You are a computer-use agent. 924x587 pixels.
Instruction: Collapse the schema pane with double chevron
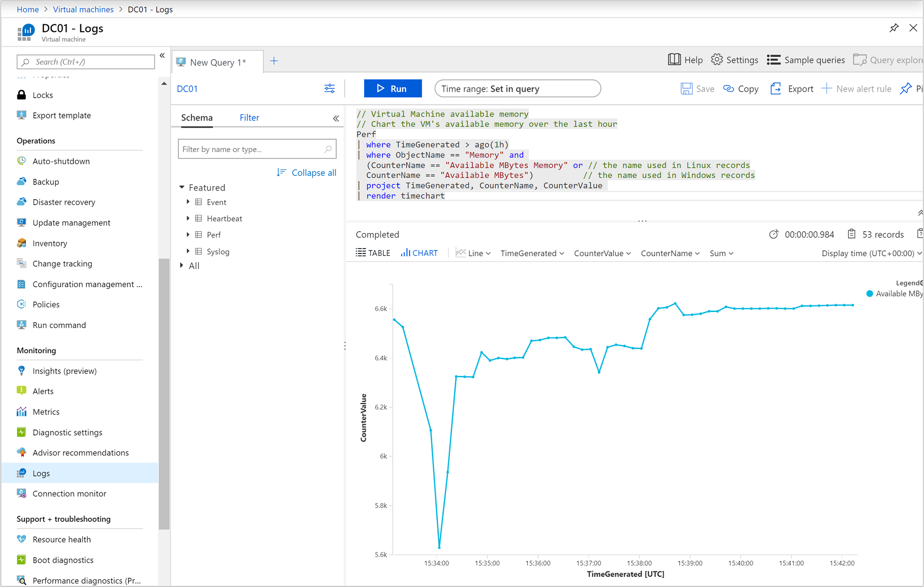pos(336,118)
